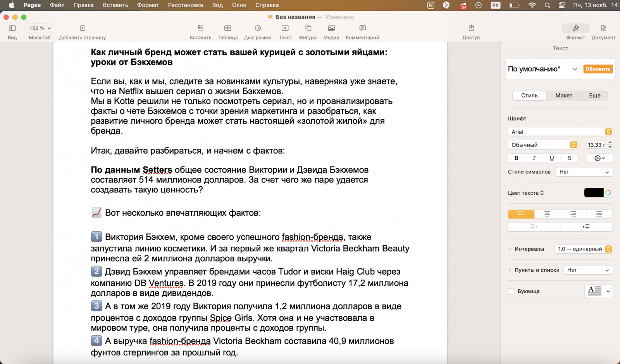The width and height of the screenshot is (620, 364).
Task: Open the zoom 150 % dropdown
Action: [40, 28]
